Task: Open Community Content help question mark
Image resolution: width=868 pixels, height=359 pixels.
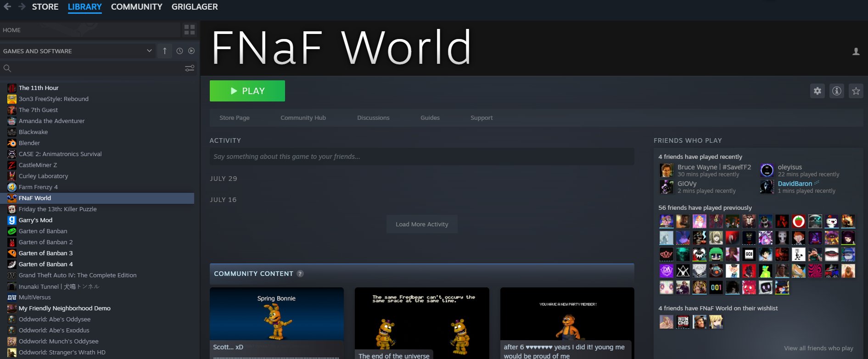Action: pos(300,274)
